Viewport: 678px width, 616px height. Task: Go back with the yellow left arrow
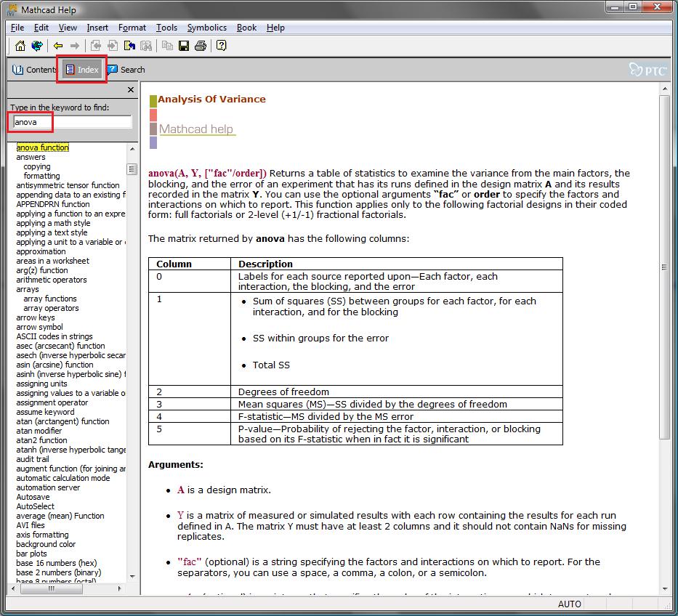click(x=58, y=46)
